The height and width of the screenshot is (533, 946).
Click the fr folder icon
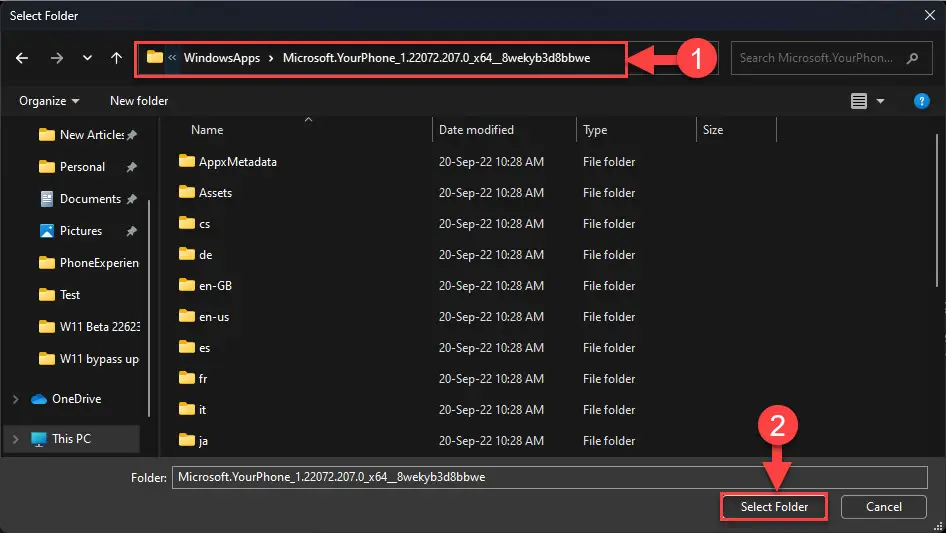186,378
